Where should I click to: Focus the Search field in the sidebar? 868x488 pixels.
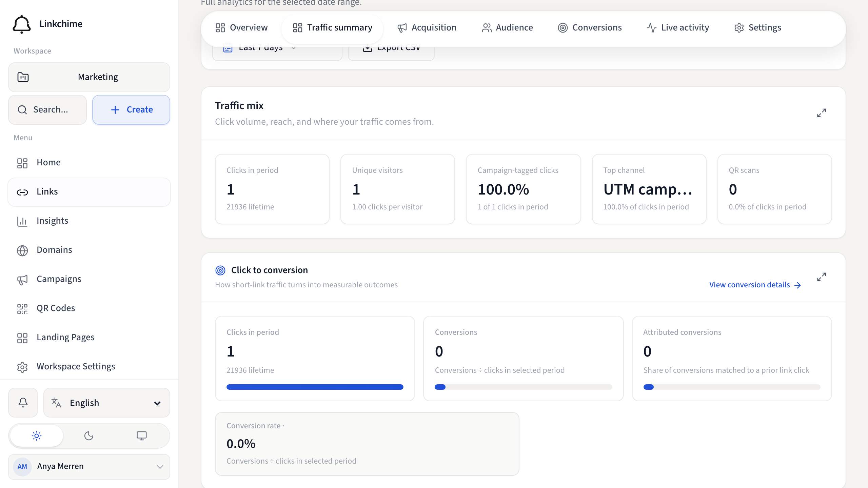pos(47,110)
